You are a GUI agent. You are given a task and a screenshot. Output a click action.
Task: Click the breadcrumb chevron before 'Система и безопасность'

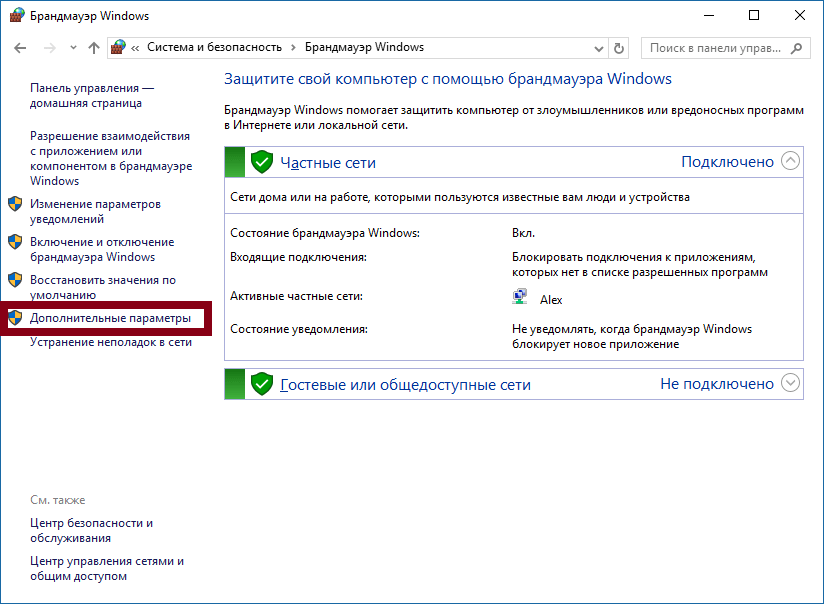136,48
